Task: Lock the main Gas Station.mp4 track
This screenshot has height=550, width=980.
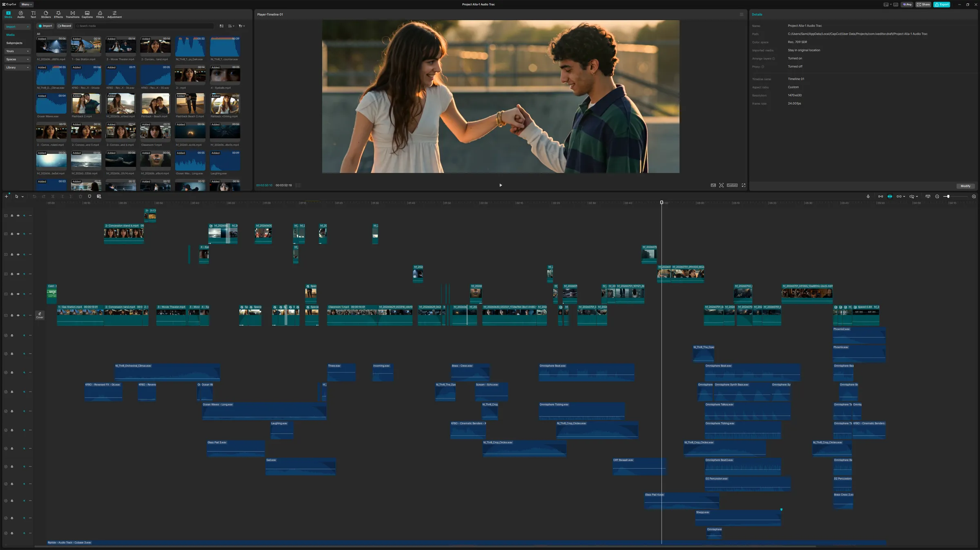Action: (x=12, y=315)
